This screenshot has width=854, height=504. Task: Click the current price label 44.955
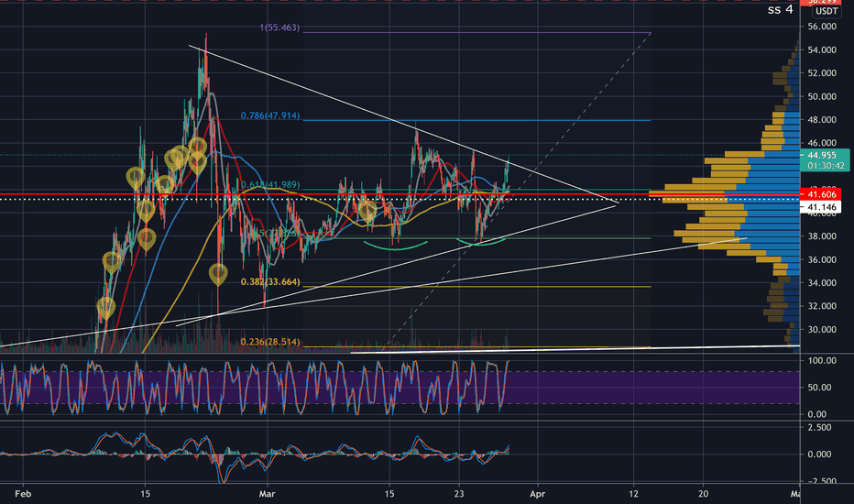tap(822, 155)
